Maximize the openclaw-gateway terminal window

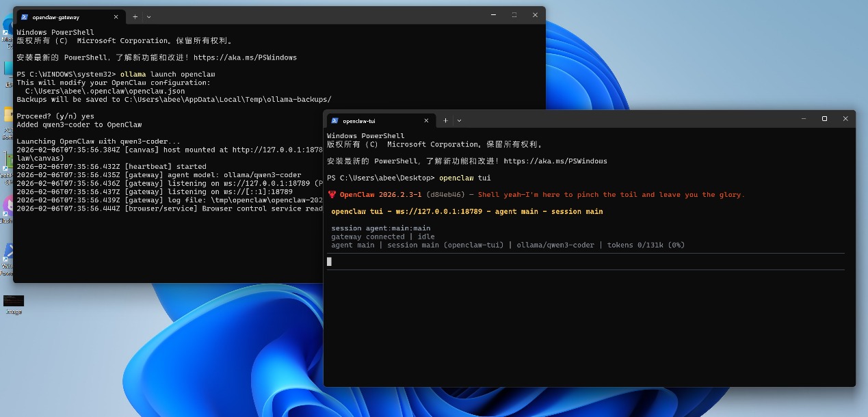click(514, 14)
